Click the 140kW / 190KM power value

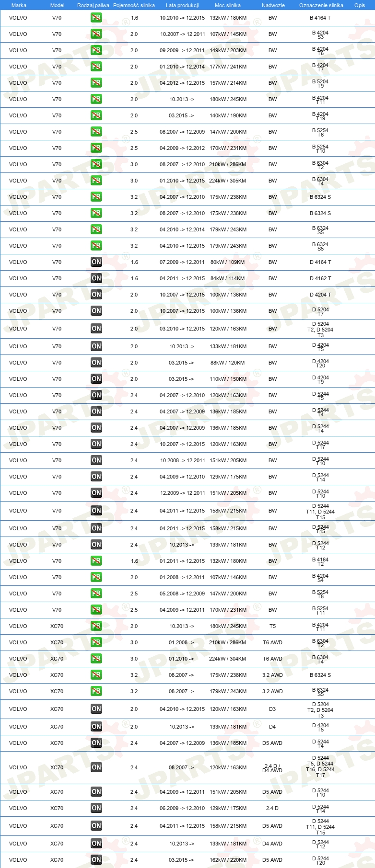pyautogui.click(x=228, y=115)
